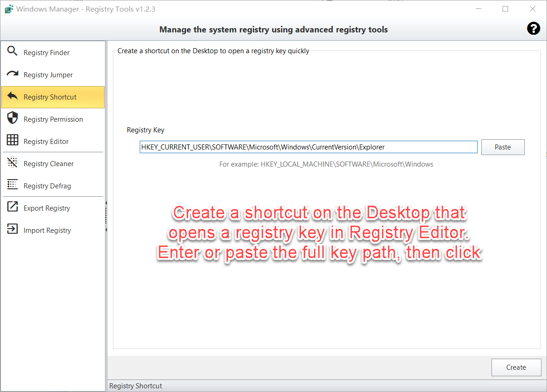
Task: Click the Registry Editor grid icon
Action: [x=12, y=140]
